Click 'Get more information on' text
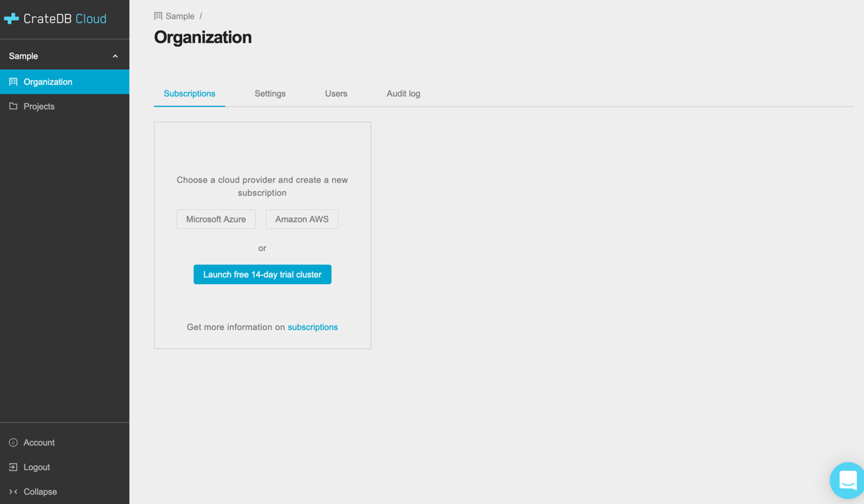 click(236, 327)
